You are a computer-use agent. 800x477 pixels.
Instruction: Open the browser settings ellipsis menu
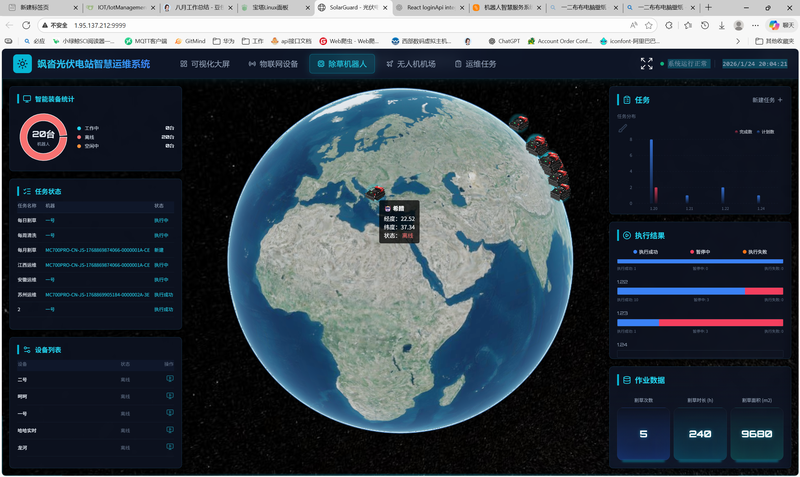(755, 25)
